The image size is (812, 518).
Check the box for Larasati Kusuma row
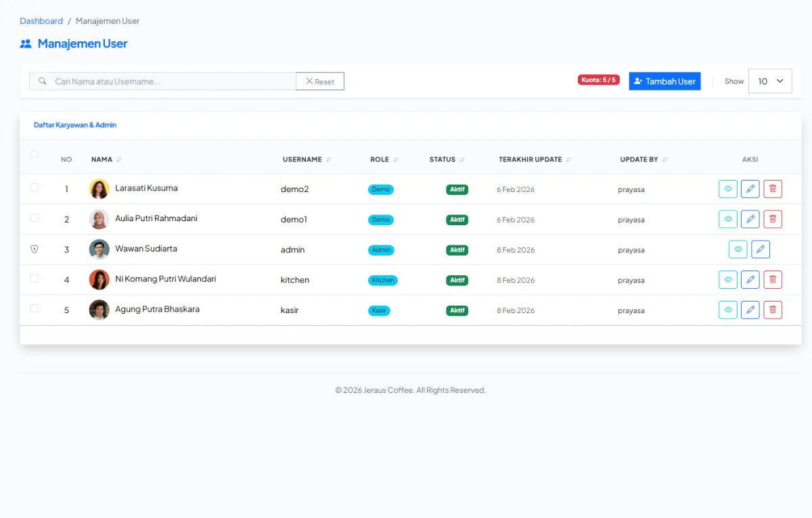pos(35,187)
